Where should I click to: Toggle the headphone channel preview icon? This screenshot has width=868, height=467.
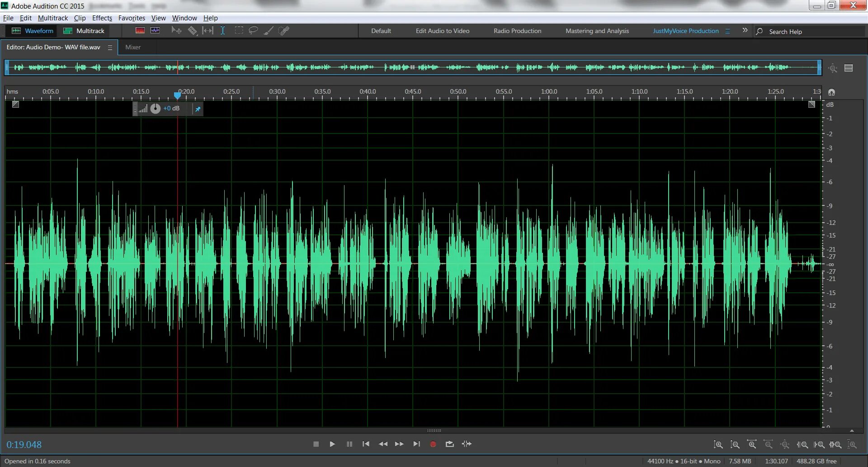click(831, 92)
